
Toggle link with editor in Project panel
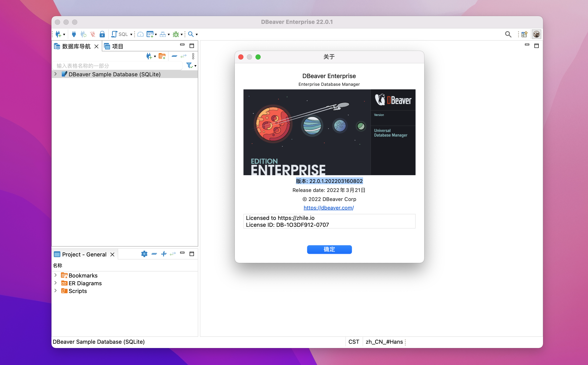pos(173,254)
